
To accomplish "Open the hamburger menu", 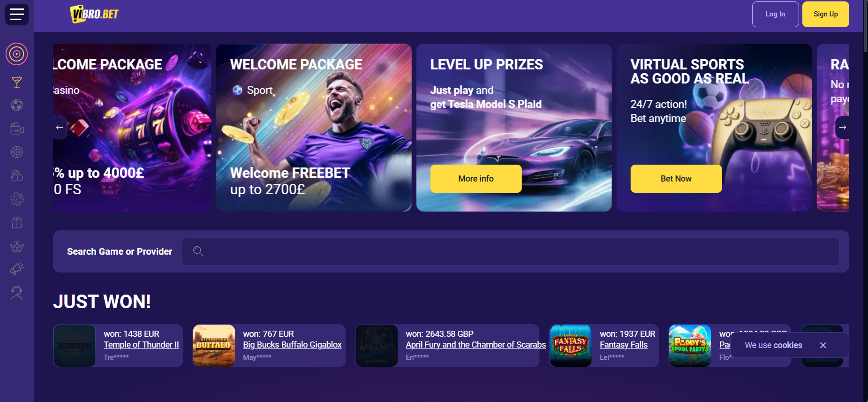I will point(17,14).
